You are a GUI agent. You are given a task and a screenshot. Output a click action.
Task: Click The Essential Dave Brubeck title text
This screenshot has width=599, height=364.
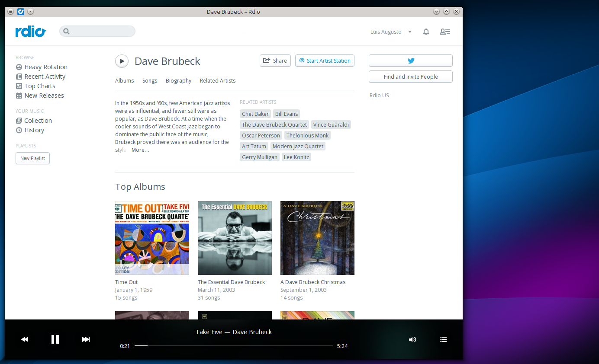coord(231,282)
